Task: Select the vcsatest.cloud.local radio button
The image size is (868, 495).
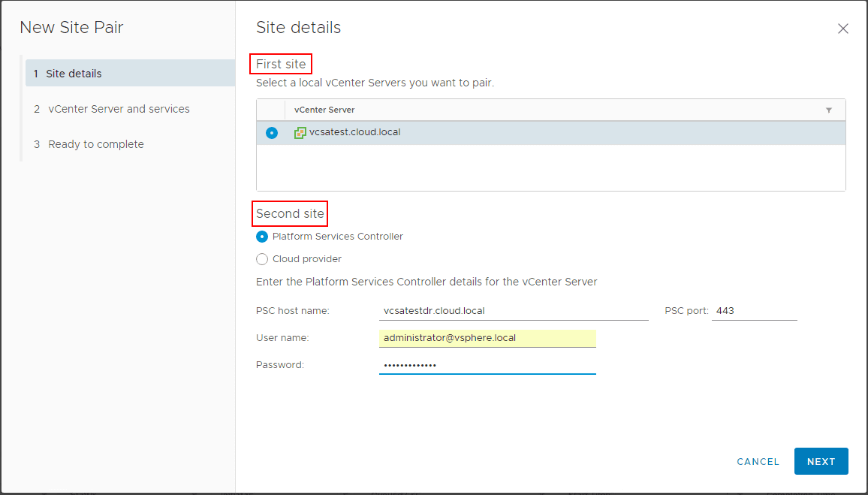Action: (271, 133)
